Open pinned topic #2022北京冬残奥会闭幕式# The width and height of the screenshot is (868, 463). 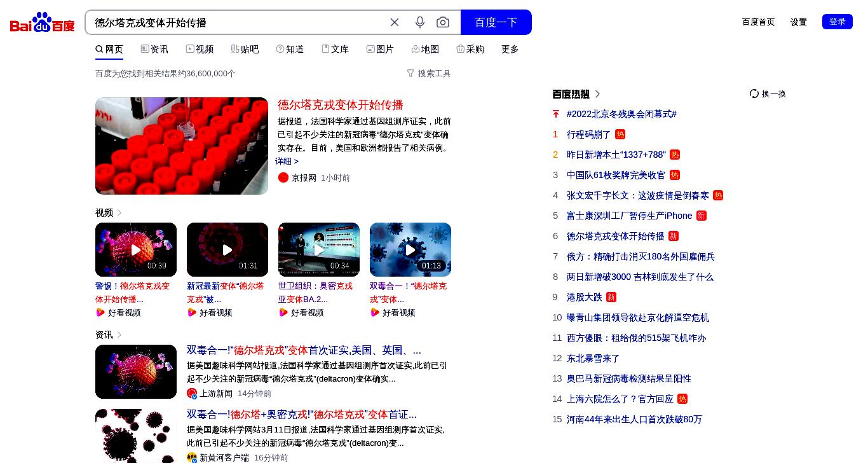click(x=621, y=114)
